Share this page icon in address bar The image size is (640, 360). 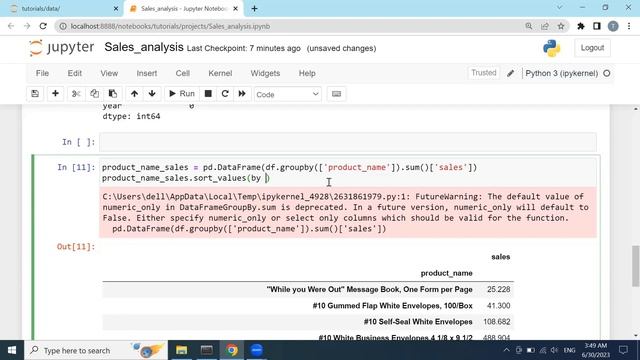tap(545, 26)
